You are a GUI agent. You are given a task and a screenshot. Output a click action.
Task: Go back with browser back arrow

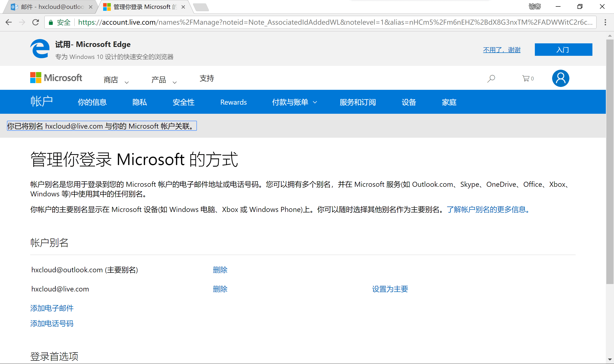click(9, 22)
